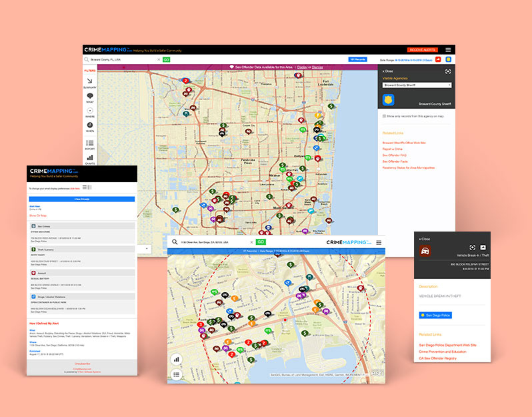The width and height of the screenshot is (532, 417).
Task: Open the Sex Offender Facts link
Action: [395, 161]
